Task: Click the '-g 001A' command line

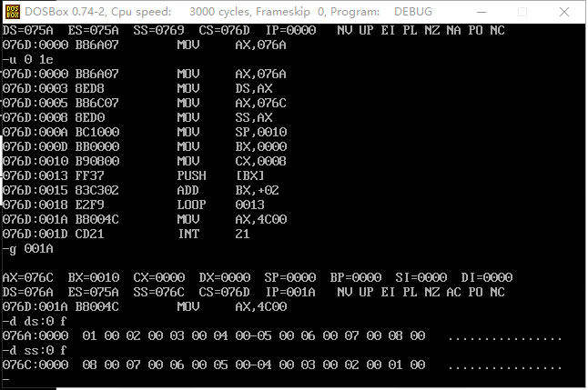Action: pos(27,249)
